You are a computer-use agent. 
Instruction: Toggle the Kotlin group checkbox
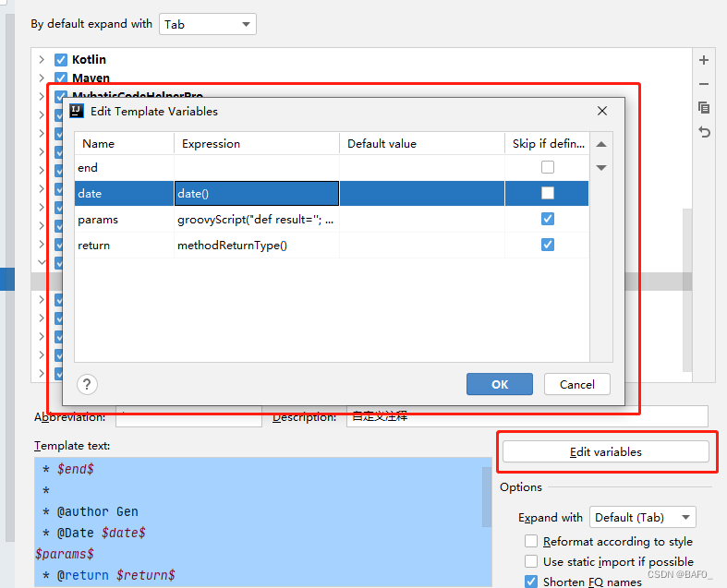61,60
